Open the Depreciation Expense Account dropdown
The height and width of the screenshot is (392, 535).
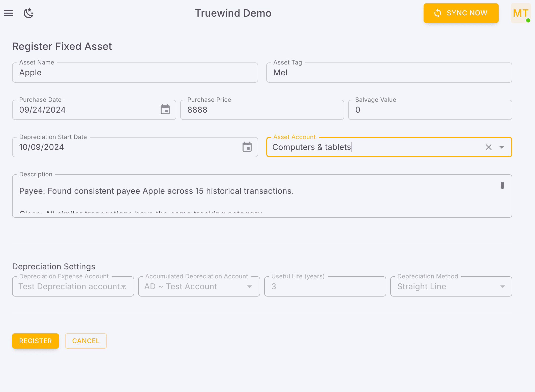click(x=124, y=286)
